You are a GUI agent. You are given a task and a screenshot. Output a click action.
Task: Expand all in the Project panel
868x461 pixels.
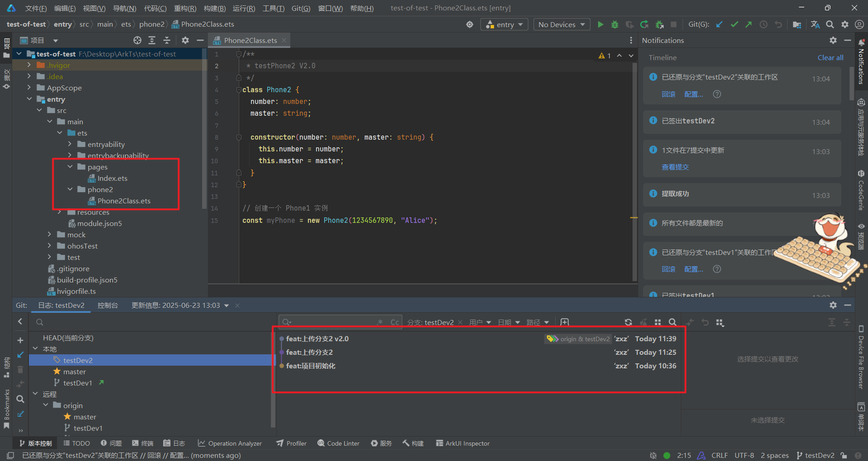[152, 40]
